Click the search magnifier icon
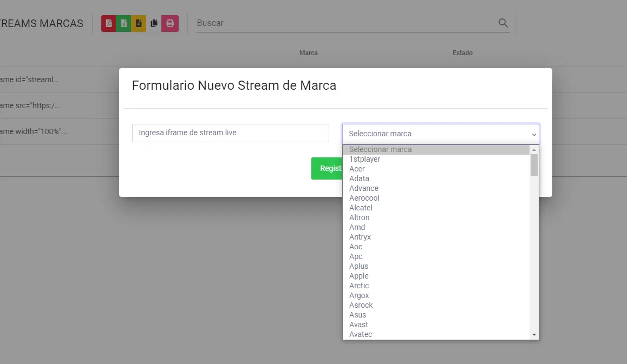The image size is (627, 364). 503,23
